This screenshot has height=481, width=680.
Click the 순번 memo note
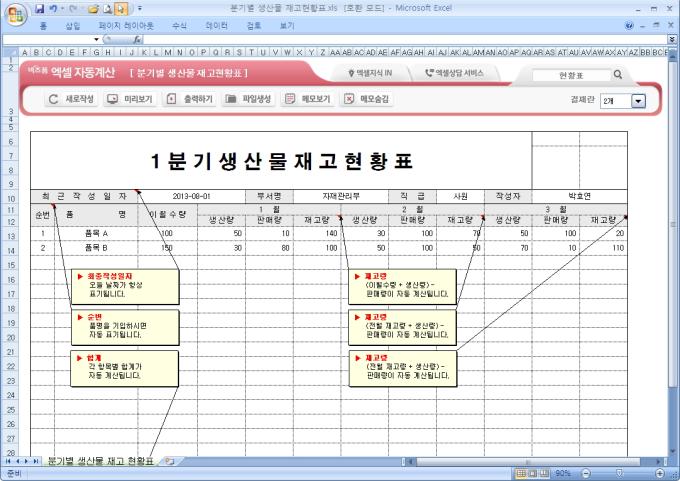pos(125,327)
